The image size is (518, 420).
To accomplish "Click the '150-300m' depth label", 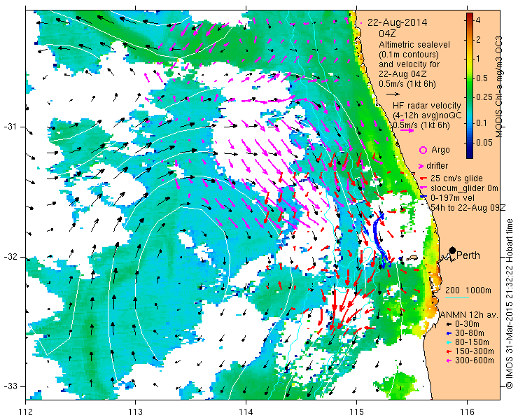I will pos(475,351).
